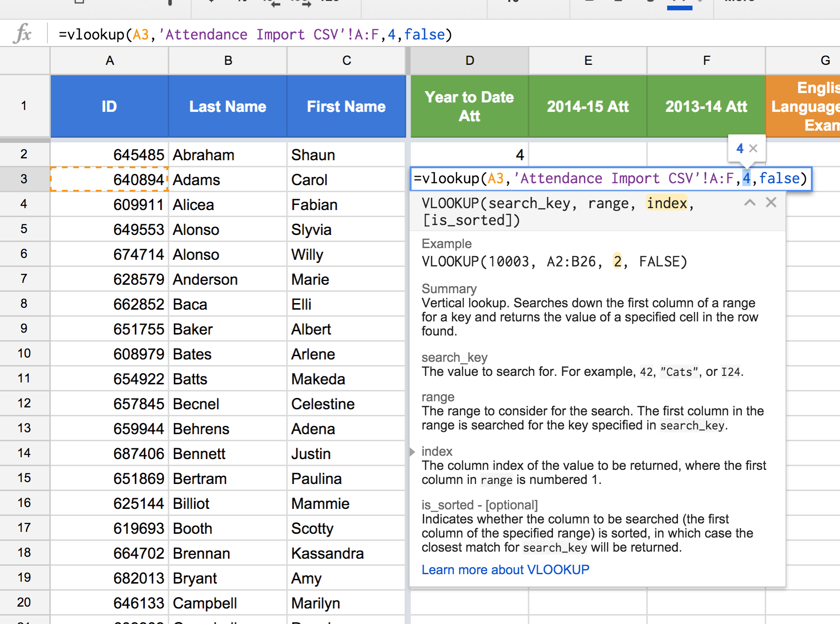Viewport: 840px width, 624px height.
Task: Select first name cell Paulina
Action: pyautogui.click(x=346, y=478)
